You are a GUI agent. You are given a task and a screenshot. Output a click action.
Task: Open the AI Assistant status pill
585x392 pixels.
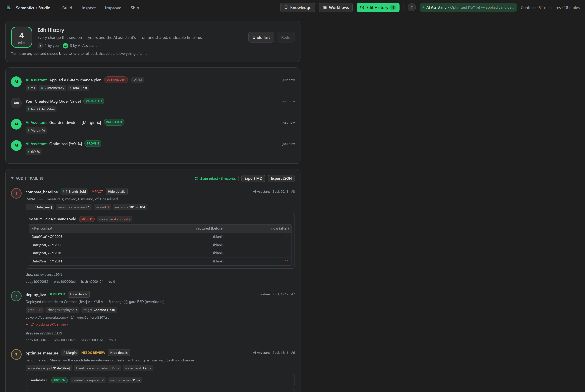pos(468,7)
